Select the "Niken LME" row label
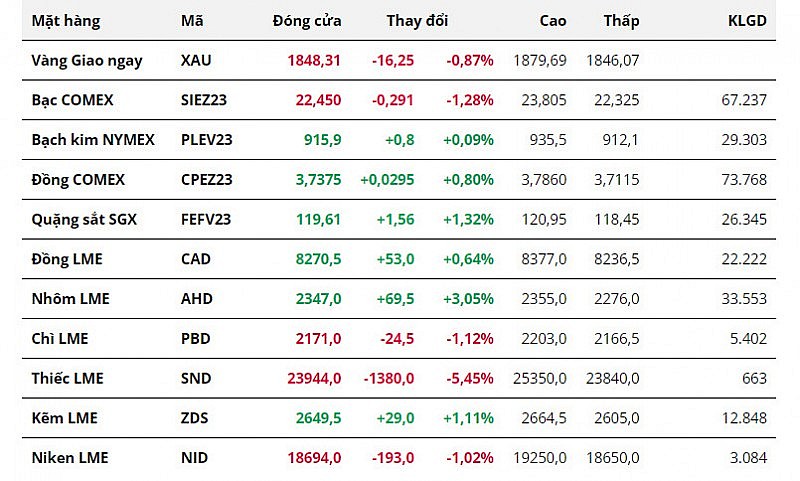The width and height of the screenshot is (800, 481). [69, 458]
